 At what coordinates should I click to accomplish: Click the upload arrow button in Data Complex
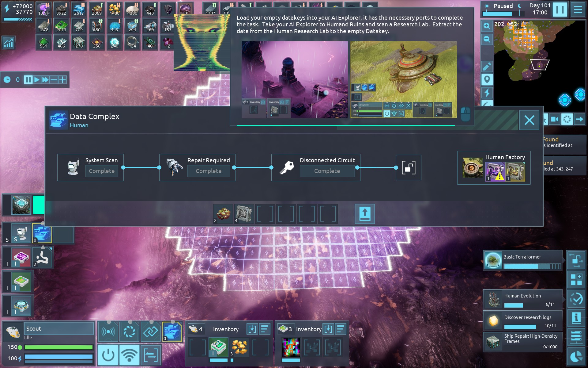pyautogui.click(x=364, y=214)
